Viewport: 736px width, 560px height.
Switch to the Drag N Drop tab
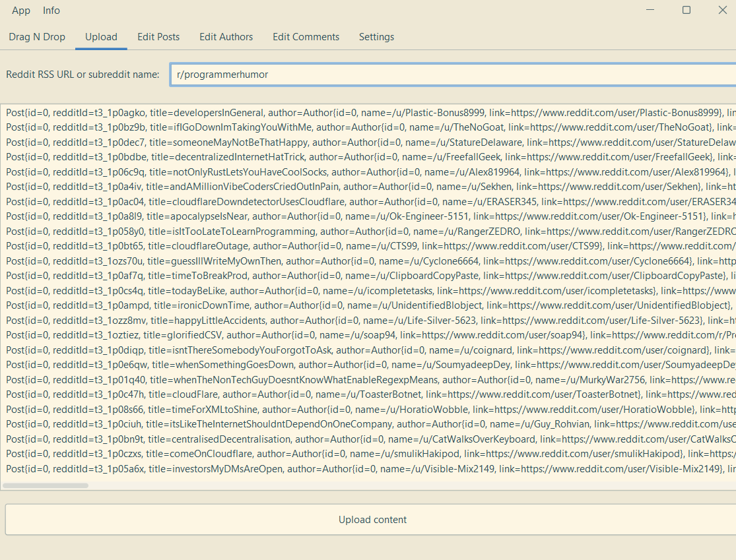click(37, 37)
